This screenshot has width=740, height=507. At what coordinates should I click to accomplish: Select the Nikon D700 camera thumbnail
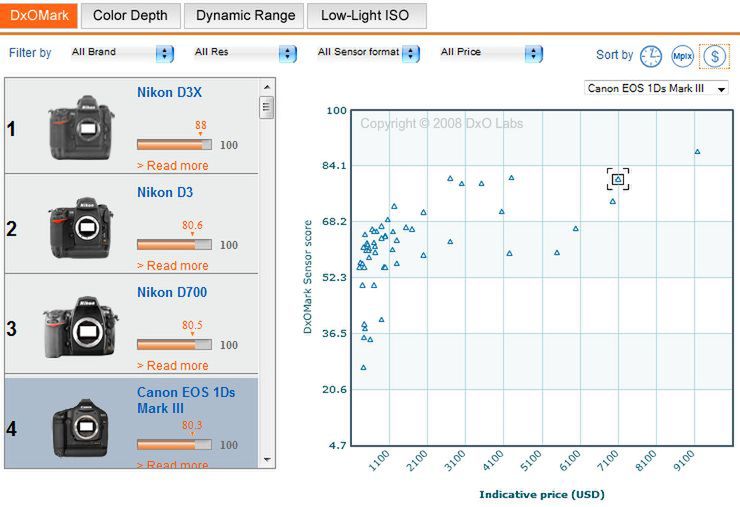click(80, 327)
